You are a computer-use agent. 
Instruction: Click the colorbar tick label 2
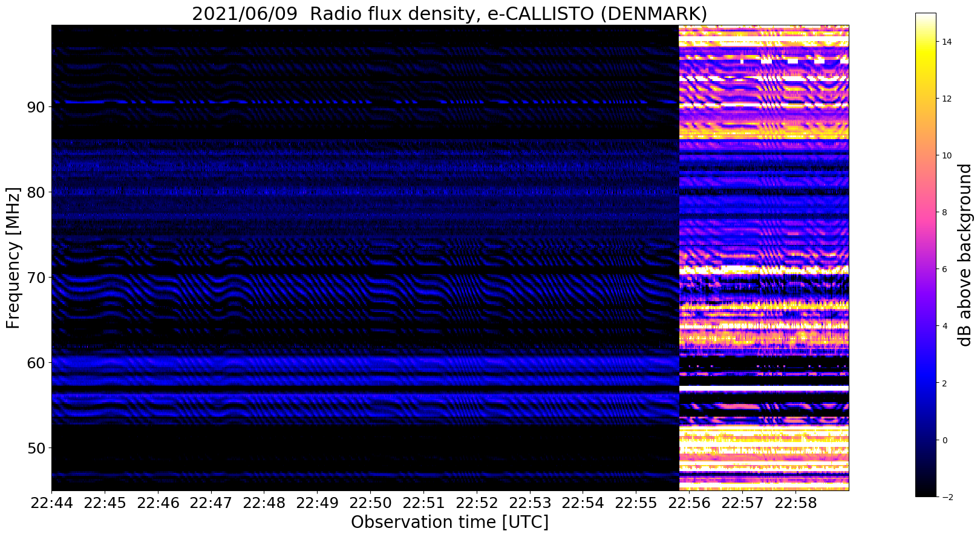[944, 383]
